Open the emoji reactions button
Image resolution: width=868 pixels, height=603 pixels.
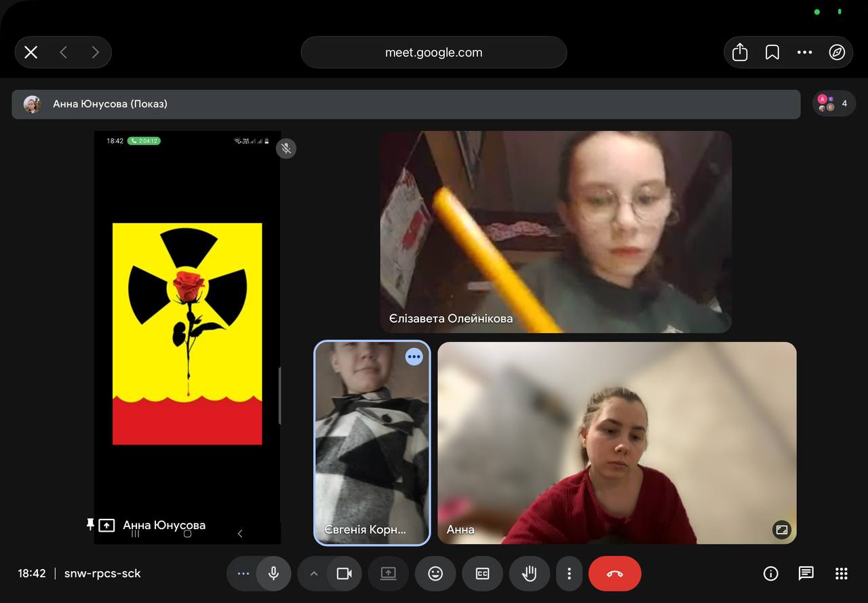coord(435,574)
